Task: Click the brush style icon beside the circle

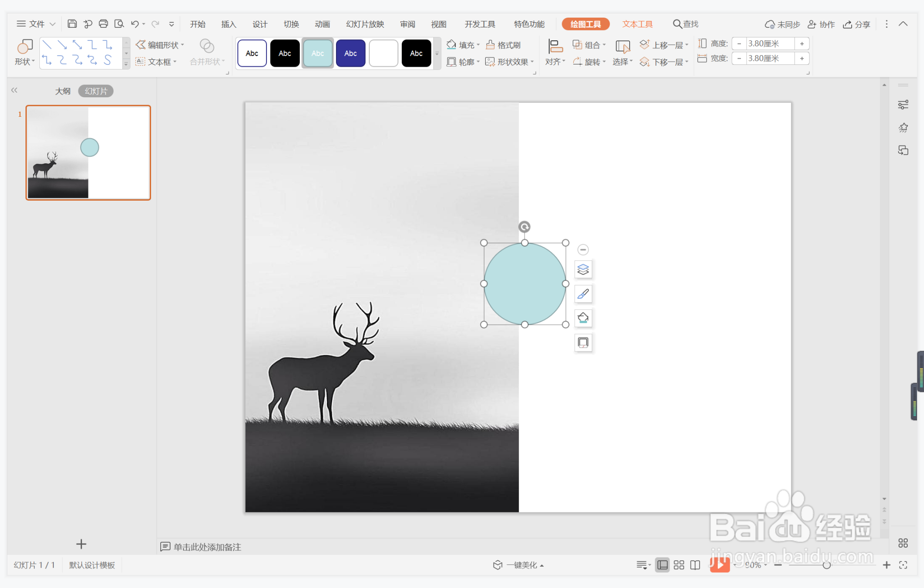Action: coord(583,294)
